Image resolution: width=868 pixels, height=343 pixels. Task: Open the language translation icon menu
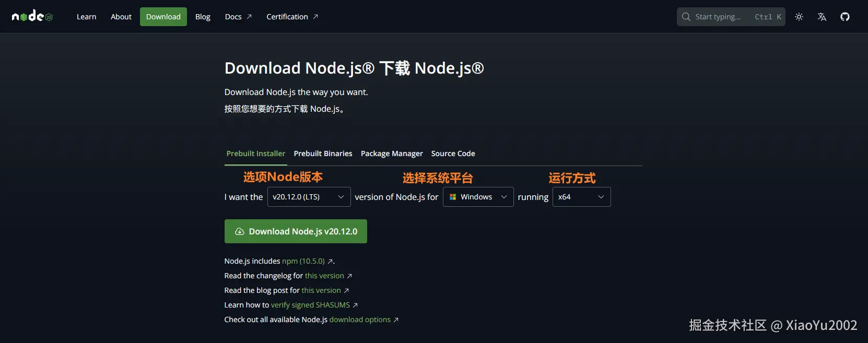[x=822, y=17]
